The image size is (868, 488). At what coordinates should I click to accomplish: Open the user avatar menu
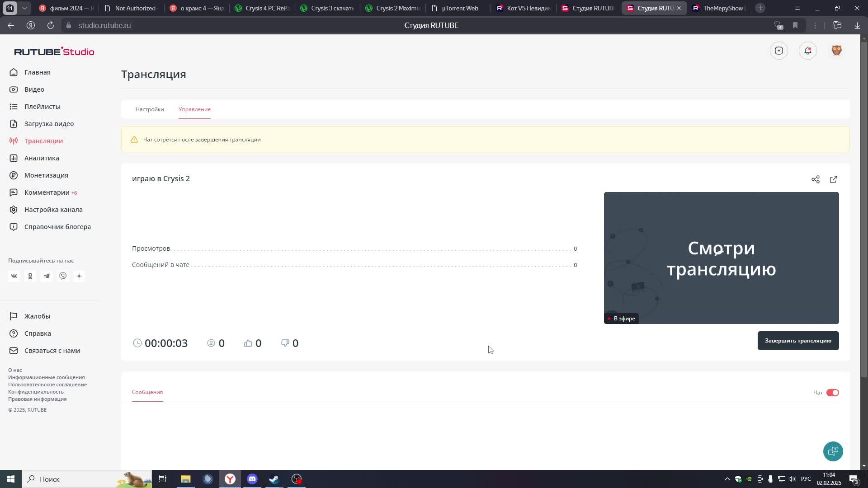tap(836, 51)
